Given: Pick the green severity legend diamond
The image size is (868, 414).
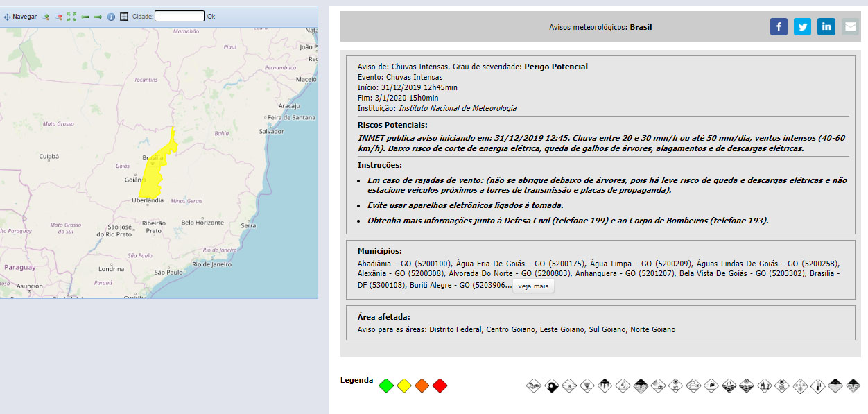Looking at the screenshot, I should tap(386, 386).
